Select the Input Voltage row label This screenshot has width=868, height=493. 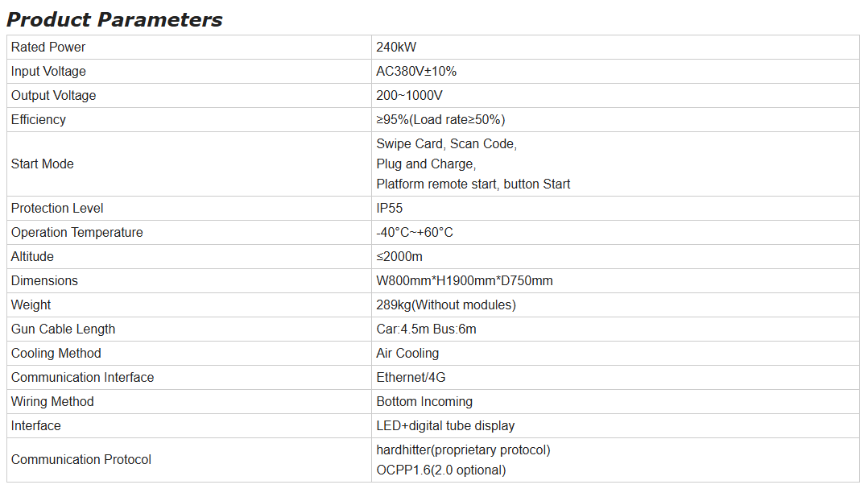coord(48,72)
